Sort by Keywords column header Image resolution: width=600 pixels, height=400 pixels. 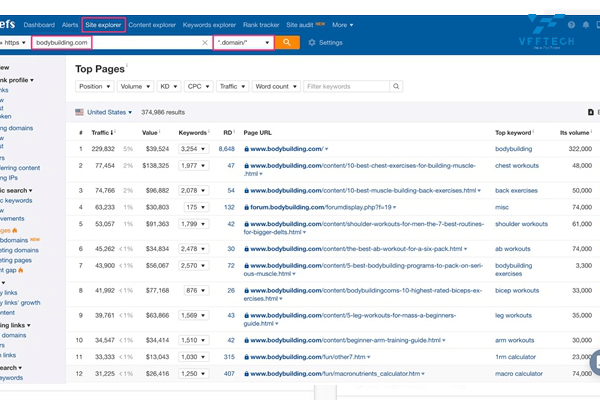[192, 133]
